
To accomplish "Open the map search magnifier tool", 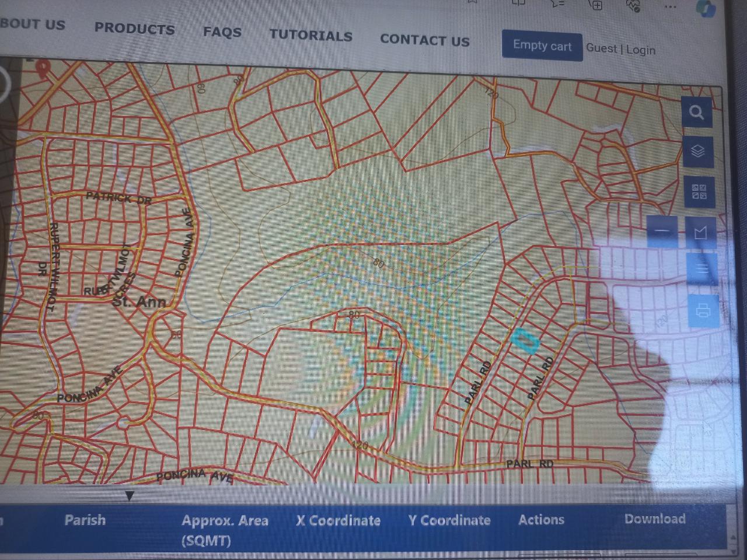I will [696, 112].
